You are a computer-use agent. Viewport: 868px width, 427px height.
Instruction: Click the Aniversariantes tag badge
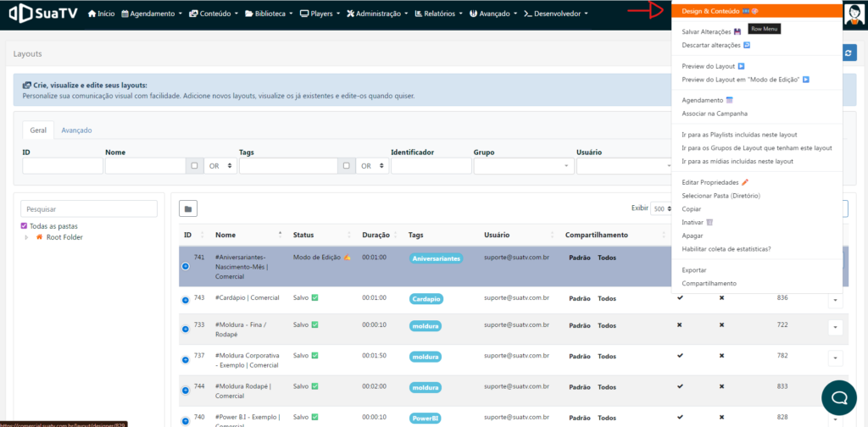(x=435, y=258)
